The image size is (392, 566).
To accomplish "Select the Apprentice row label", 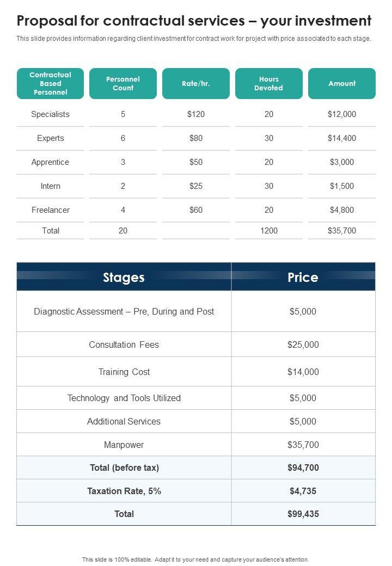I will [x=50, y=162].
